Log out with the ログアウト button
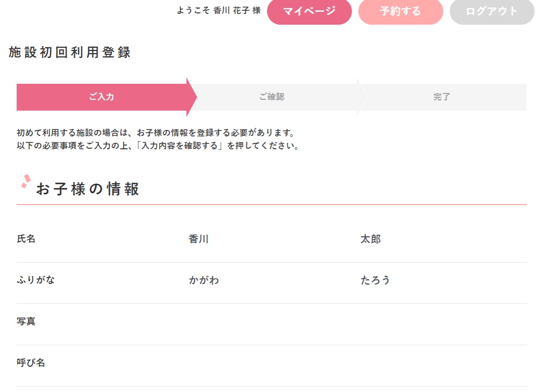Screen dimensions: 557x392 coord(491,11)
